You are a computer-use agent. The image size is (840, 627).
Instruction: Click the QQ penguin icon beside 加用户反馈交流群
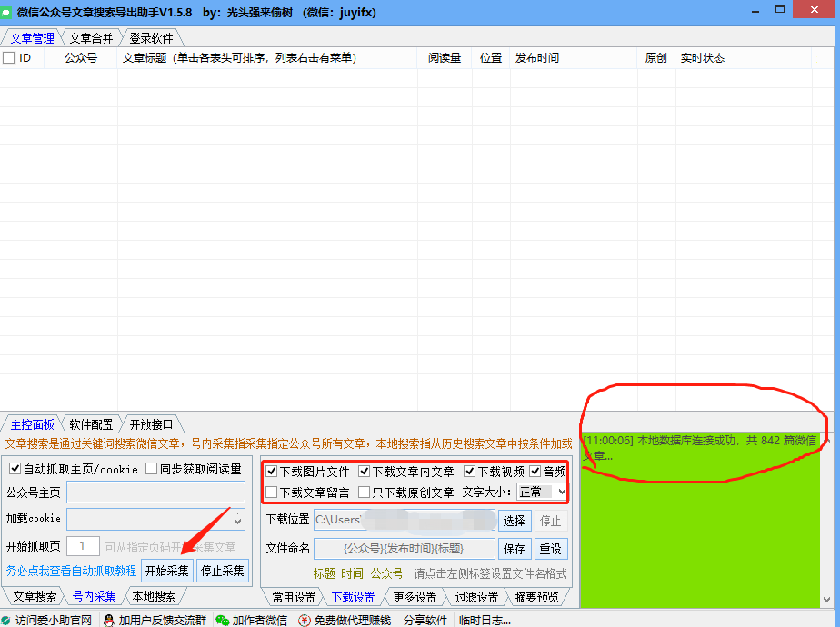[109, 620]
